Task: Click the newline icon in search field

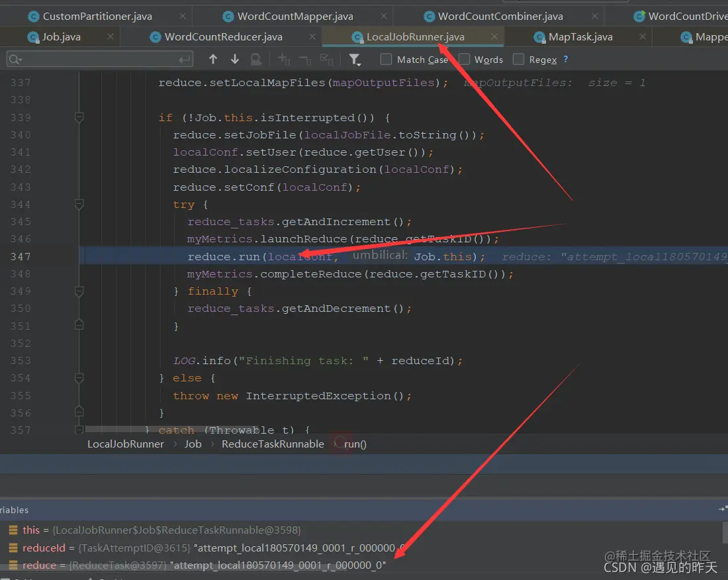Action: point(185,60)
